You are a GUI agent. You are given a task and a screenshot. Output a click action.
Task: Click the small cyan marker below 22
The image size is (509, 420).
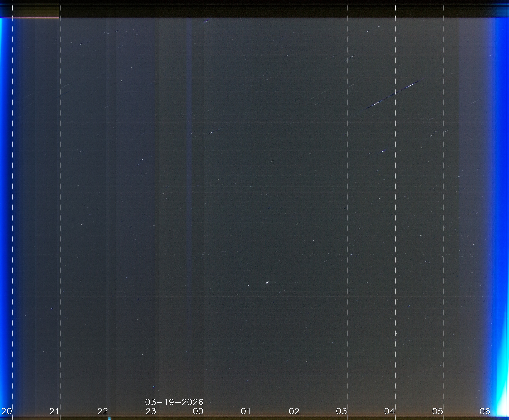tap(109, 418)
